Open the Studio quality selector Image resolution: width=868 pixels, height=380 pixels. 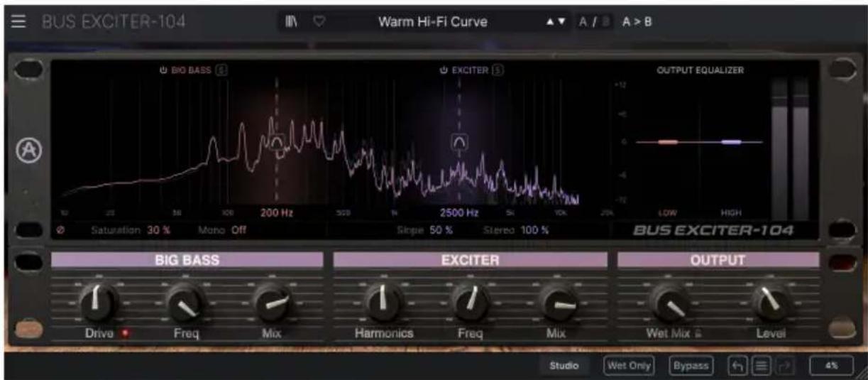[564, 366]
